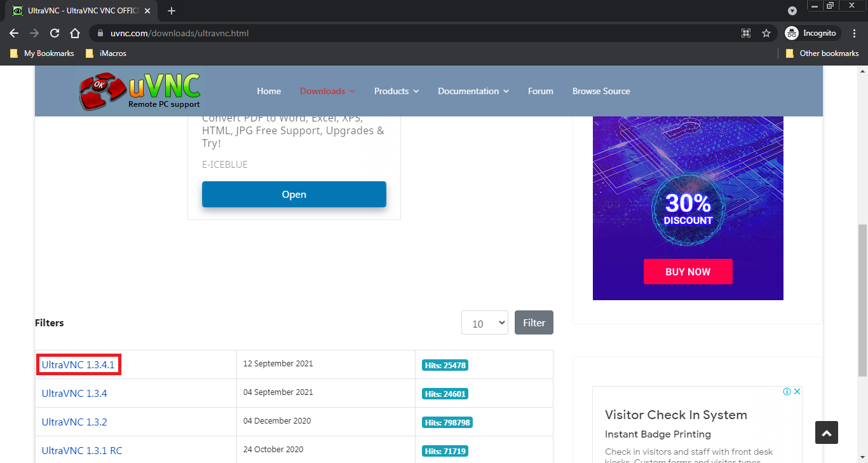Open the My Bookmarks folder
The height and width of the screenshot is (463, 868).
(x=42, y=53)
